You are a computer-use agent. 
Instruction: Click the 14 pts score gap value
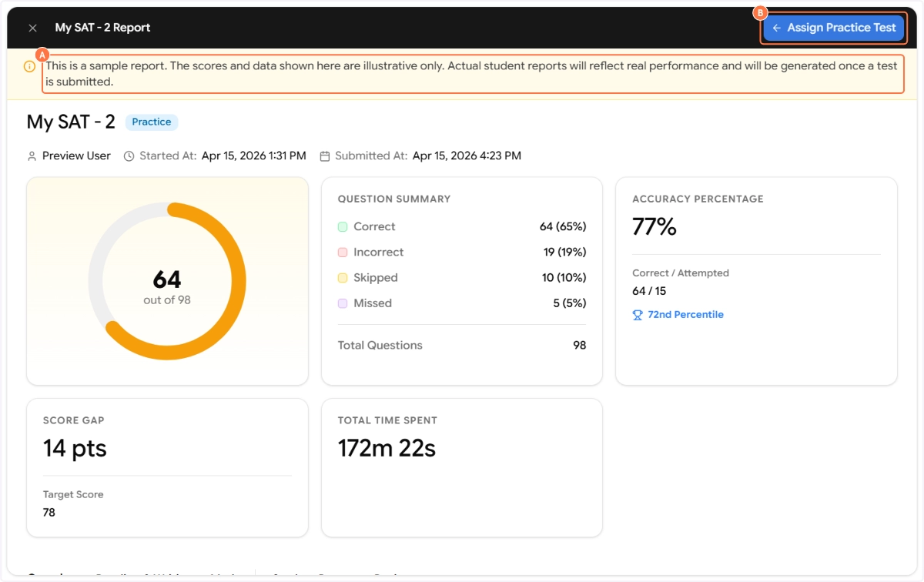pos(75,448)
